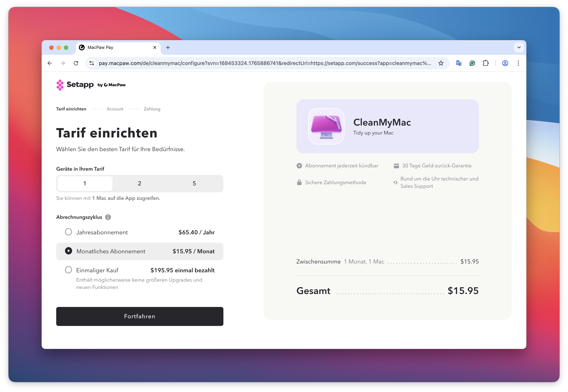Expand the tab search dropdown arrow
This screenshot has height=392, width=568.
pyautogui.click(x=519, y=48)
